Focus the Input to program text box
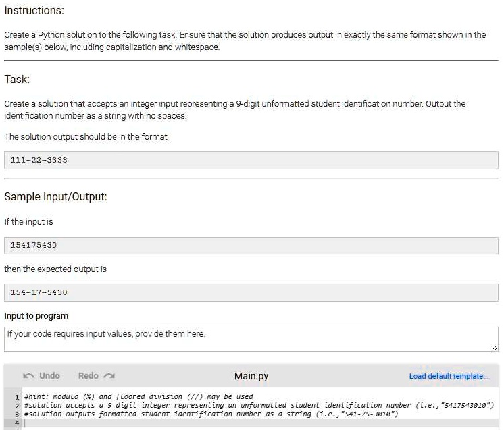Image resolution: width=504 pixels, height=430 pixels. 251,339
